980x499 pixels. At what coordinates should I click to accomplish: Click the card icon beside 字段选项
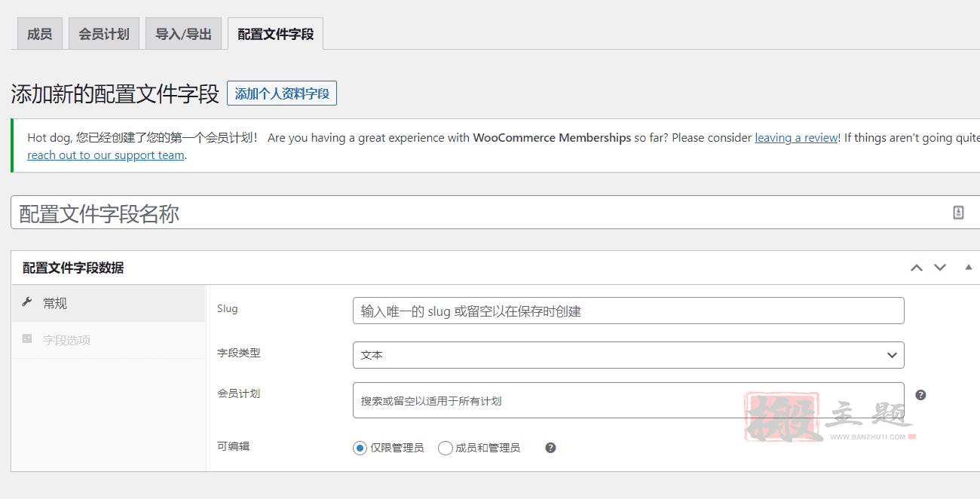pos(27,339)
